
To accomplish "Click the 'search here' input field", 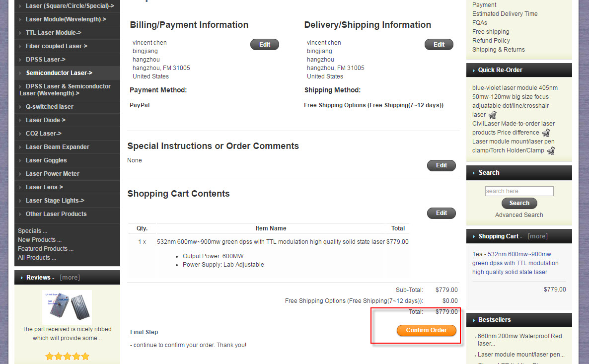I will click(x=519, y=191).
